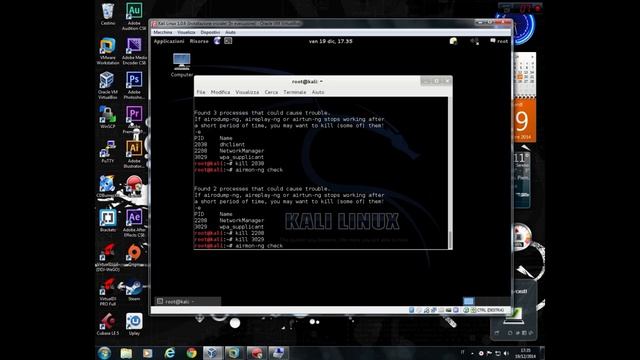This screenshot has height=360, width=640.
Task: Click Windows taskbar clock
Action: coord(525,353)
